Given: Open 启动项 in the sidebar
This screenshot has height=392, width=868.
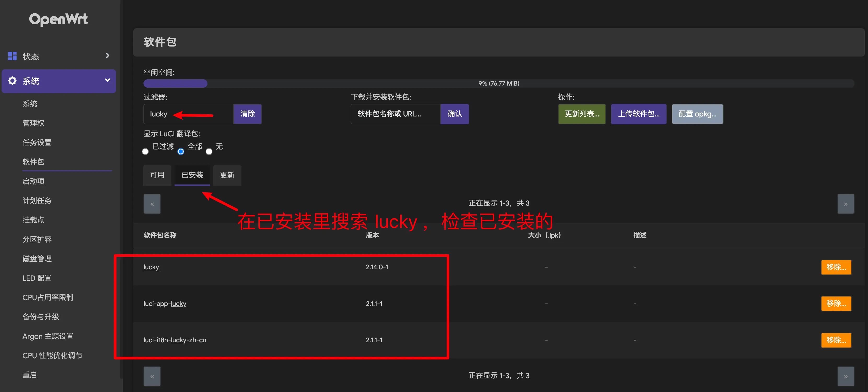Looking at the screenshot, I should 33,181.
